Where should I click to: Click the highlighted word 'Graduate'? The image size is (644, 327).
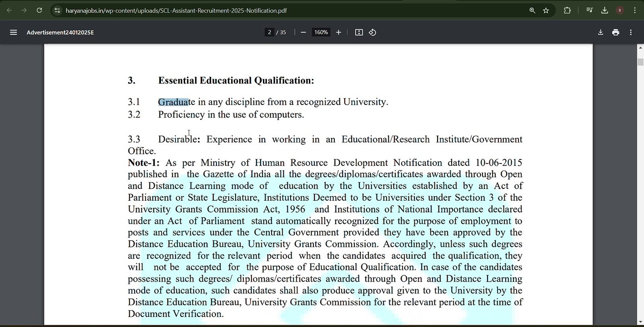pyautogui.click(x=176, y=102)
